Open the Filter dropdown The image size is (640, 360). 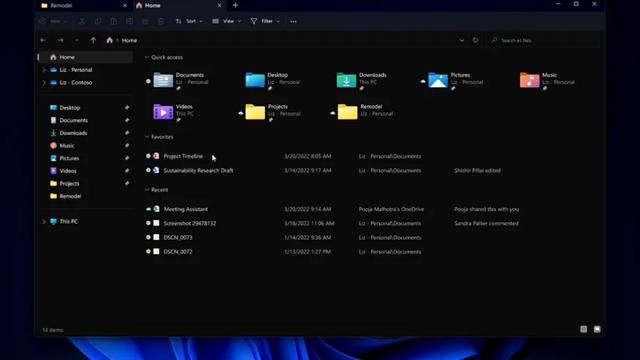click(x=265, y=21)
